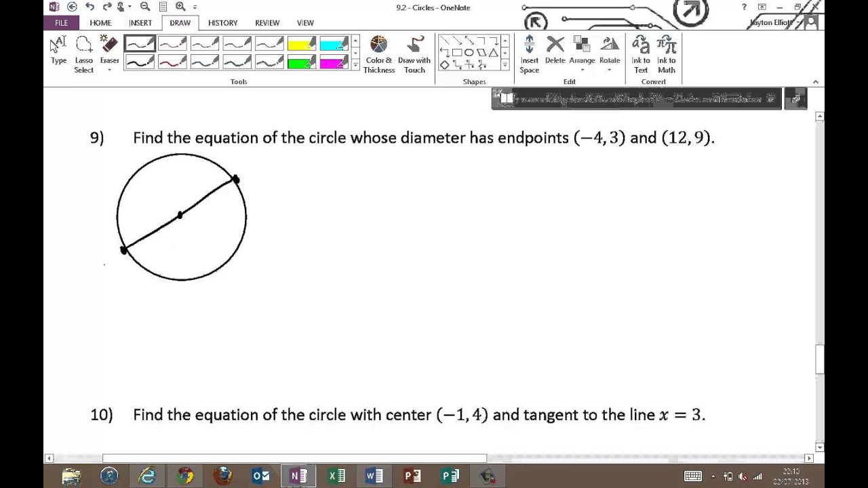The image size is (868, 488).
Task: Toggle Draw with Touch mode
Action: coord(414,54)
